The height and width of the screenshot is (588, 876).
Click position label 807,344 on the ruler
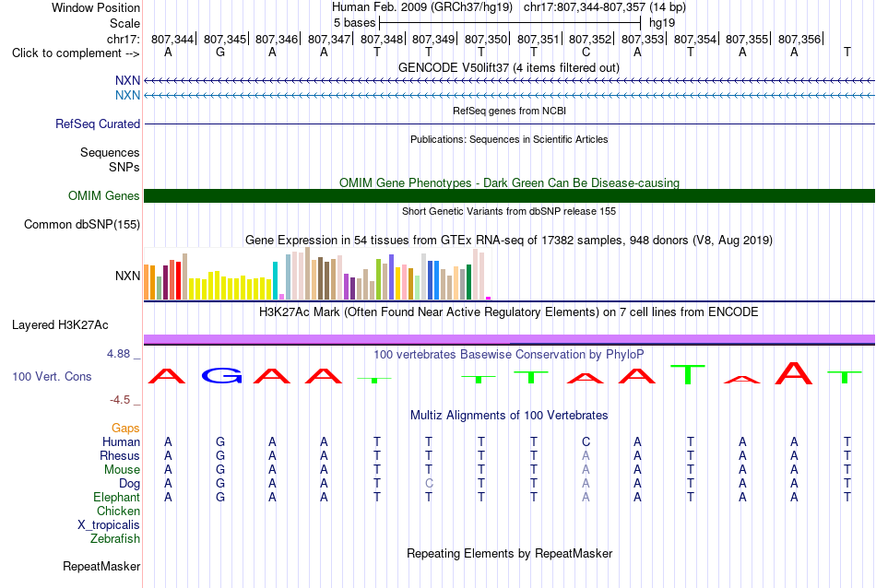[x=172, y=39]
